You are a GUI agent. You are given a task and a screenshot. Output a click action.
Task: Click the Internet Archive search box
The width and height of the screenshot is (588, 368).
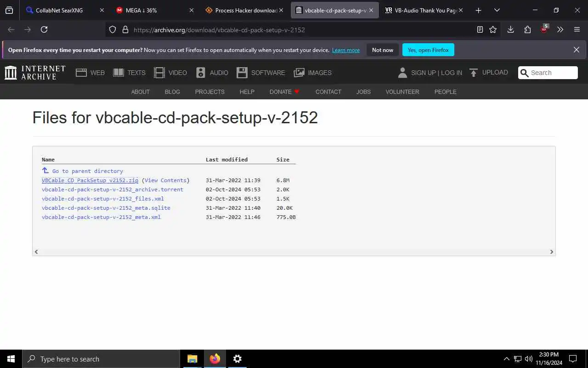(548, 73)
